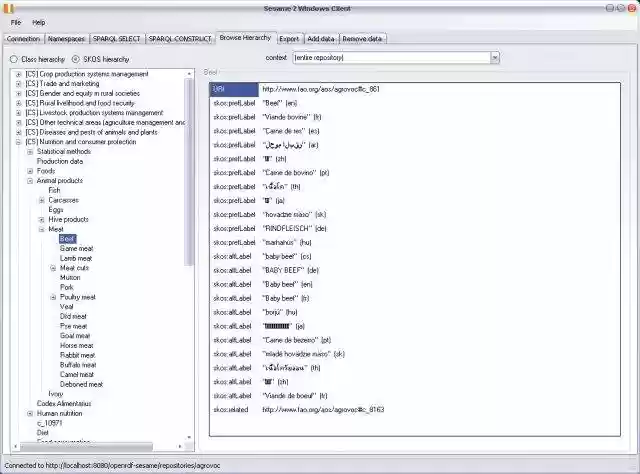Screen dimensions: 640x474
Task: Select Eggs tree item
Action: click(56, 210)
